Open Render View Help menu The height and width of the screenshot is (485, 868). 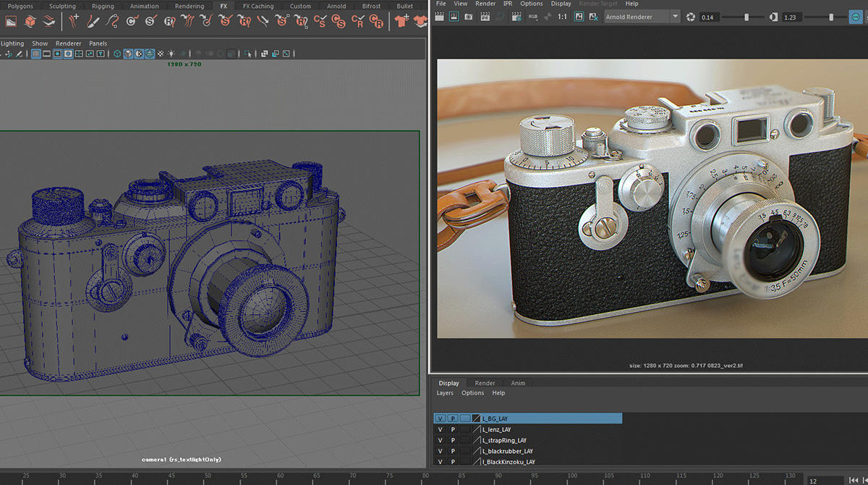tap(631, 4)
